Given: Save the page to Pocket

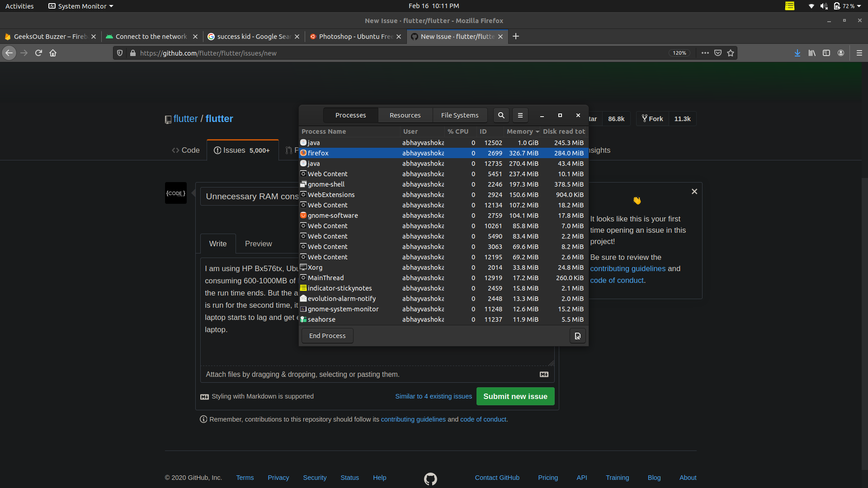Looking at the screenshot, I should (718, 53).
